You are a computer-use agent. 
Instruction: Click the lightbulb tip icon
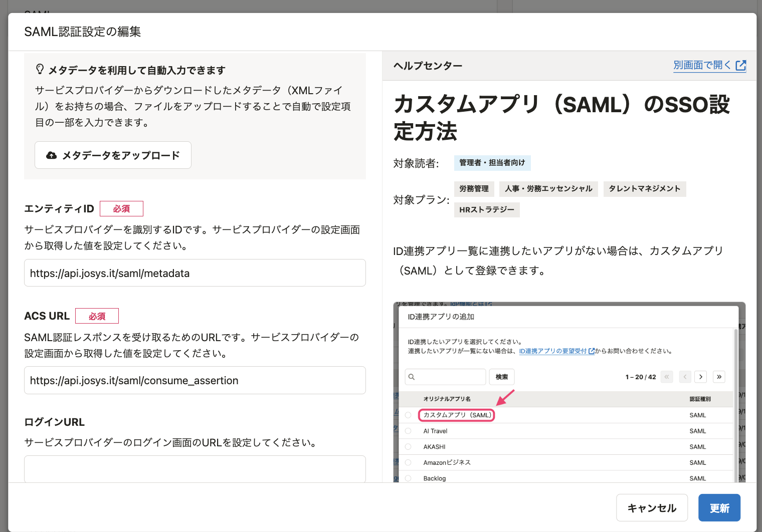click(40, 69)
